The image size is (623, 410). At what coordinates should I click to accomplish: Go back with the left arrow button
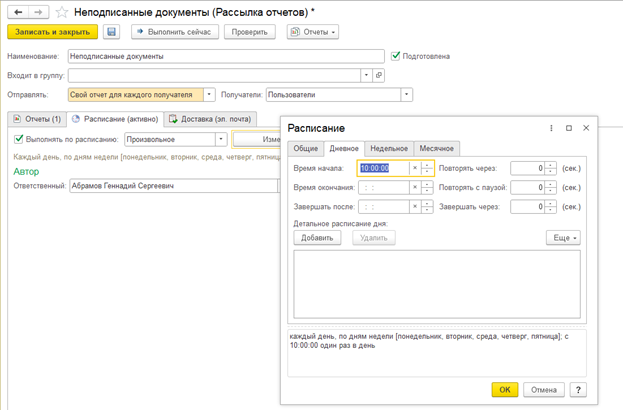click(x=18, y=12)
